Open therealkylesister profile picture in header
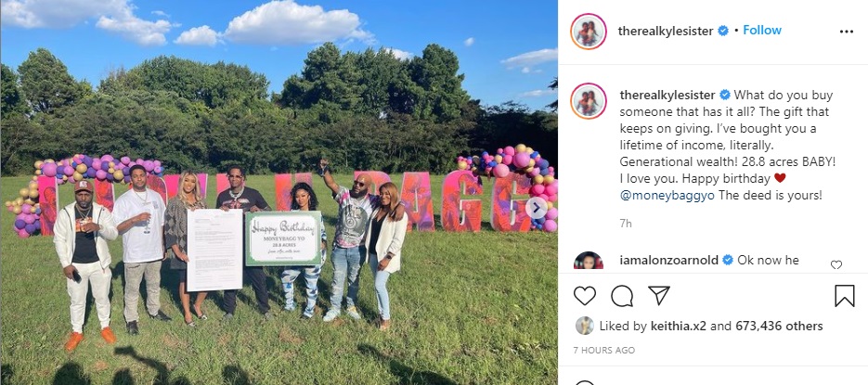Viewport: 868px width, 385px height. point(589,32)
